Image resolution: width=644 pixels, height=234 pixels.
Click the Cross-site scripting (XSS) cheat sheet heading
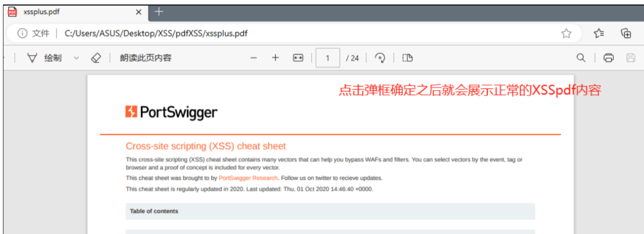coord(206,146)
